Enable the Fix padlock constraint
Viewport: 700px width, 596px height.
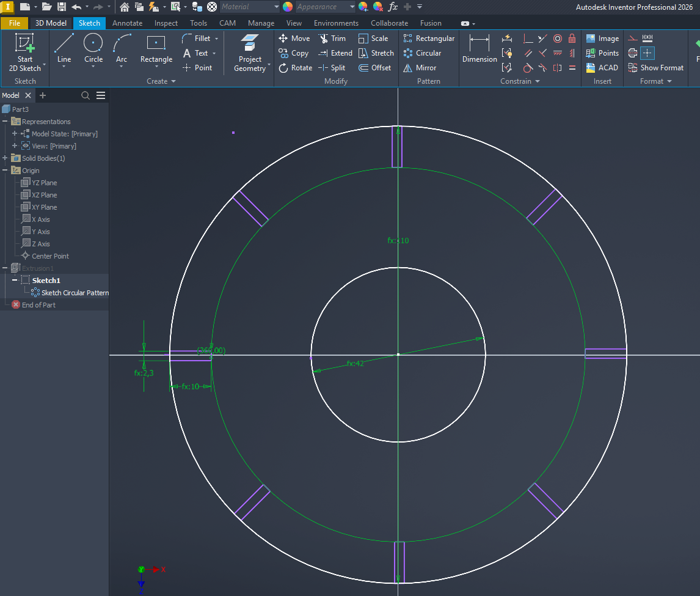[x=572, y=38]
